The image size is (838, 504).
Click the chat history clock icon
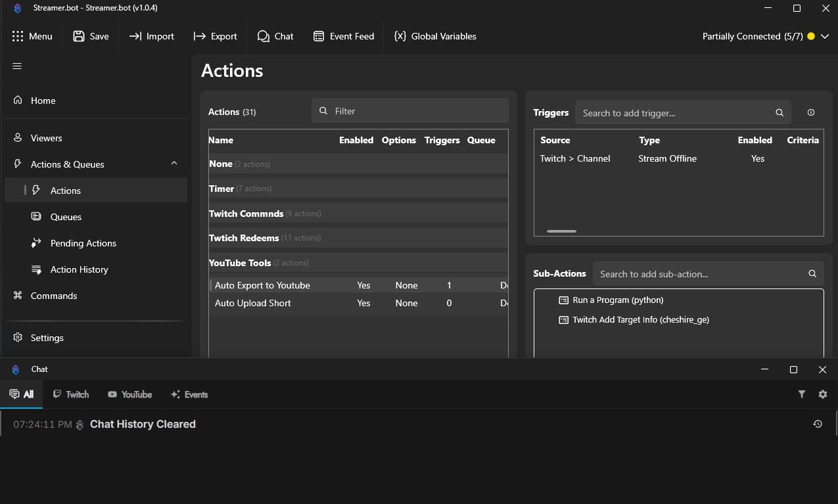click(818, 424)
